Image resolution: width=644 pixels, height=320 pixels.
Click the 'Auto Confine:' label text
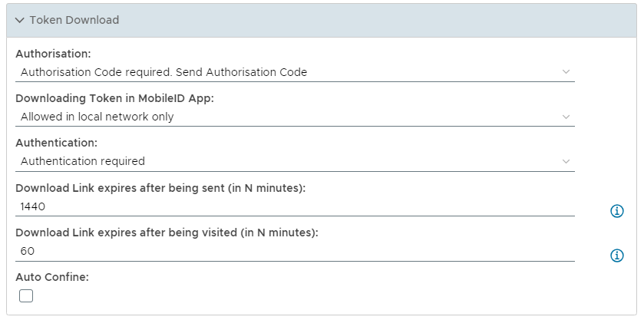click(52, 277)
